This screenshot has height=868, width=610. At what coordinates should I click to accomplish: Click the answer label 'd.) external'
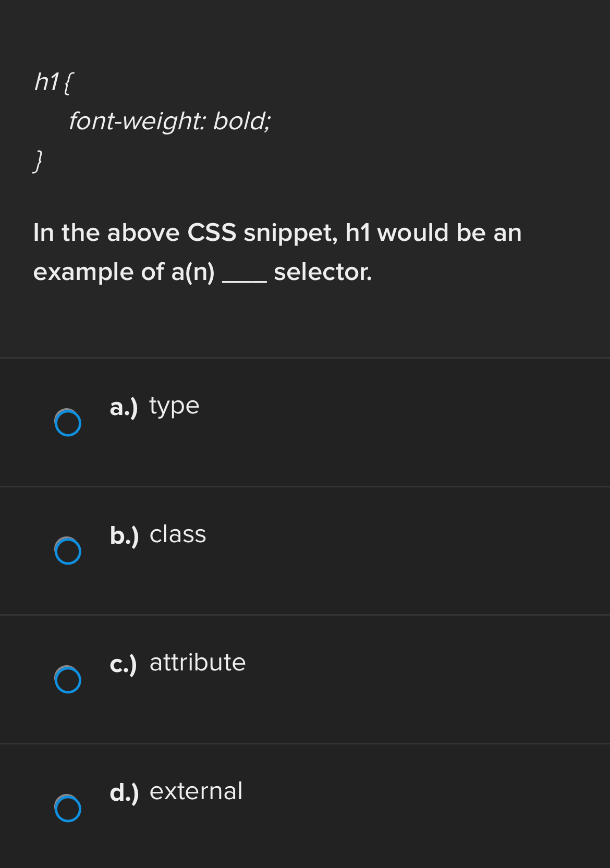[x=176, y=791]
